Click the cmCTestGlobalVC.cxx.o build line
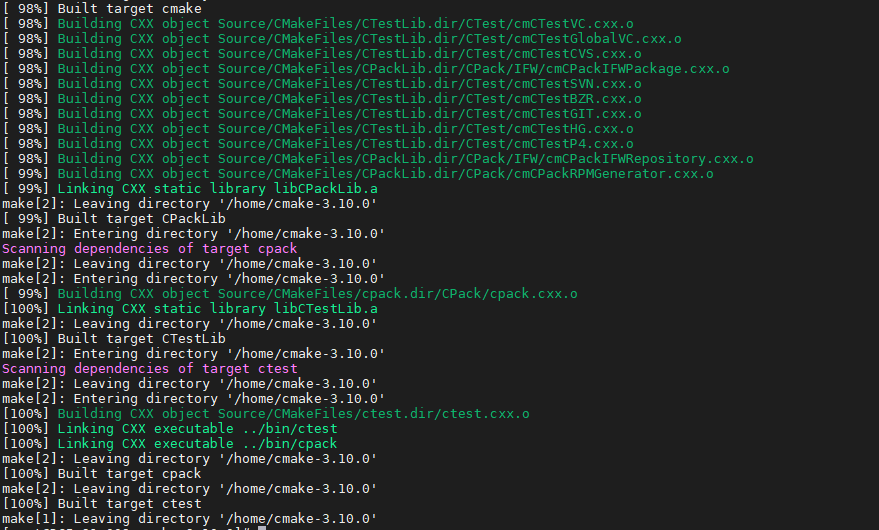The image size is (879, 530). coord(369,38)
